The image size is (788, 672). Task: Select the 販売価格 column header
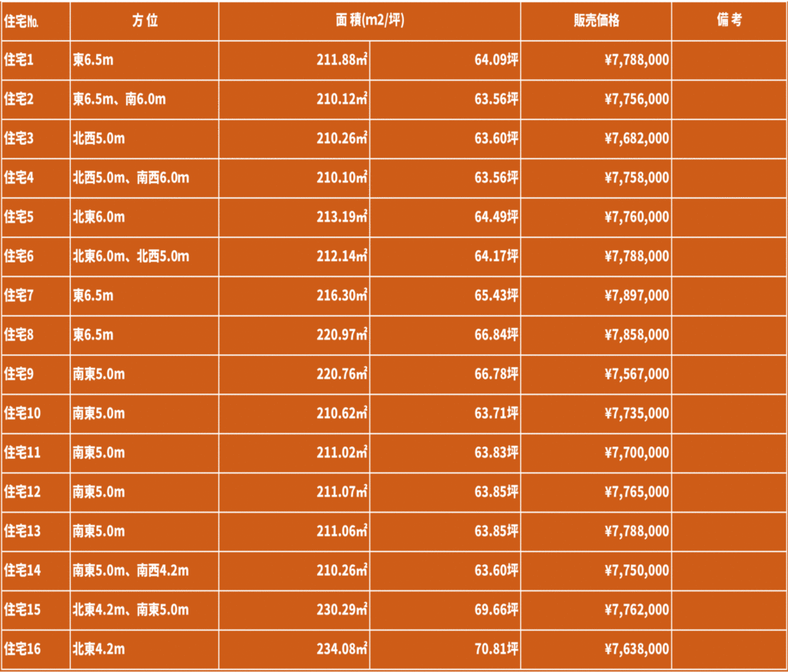(x=596, y=21)
